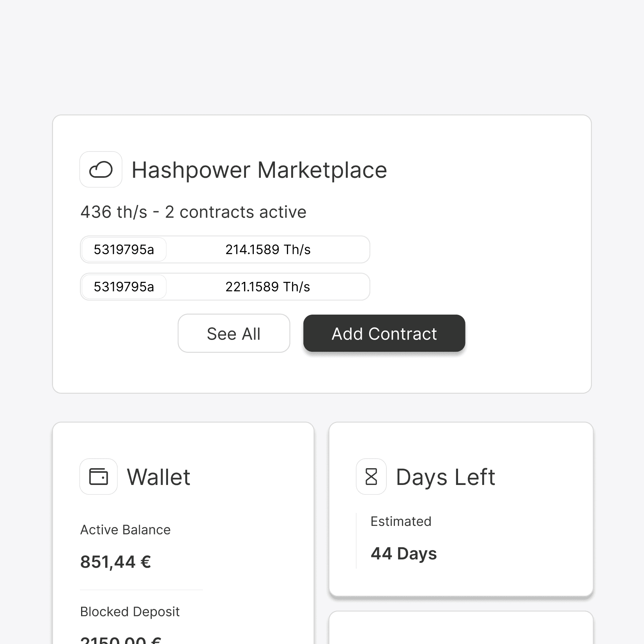644x644 pixels.
Task: Open the See All contracts list
Action: point(234,334)
